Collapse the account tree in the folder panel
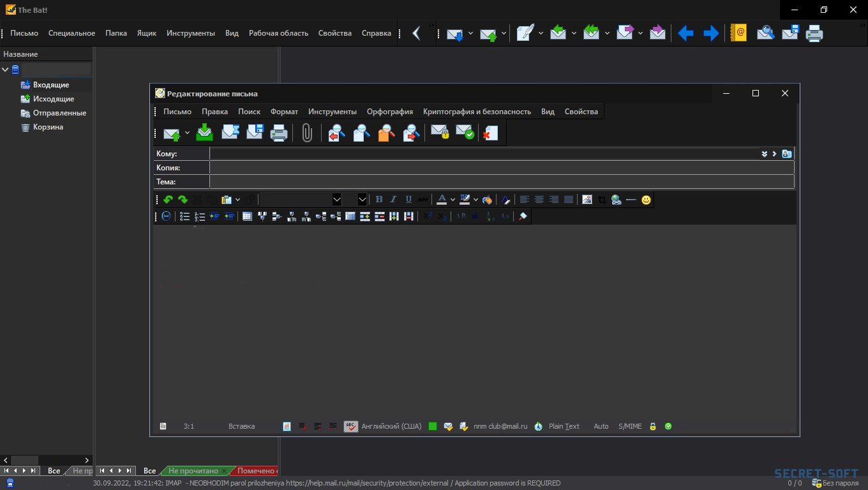 [x=6, y=70]
